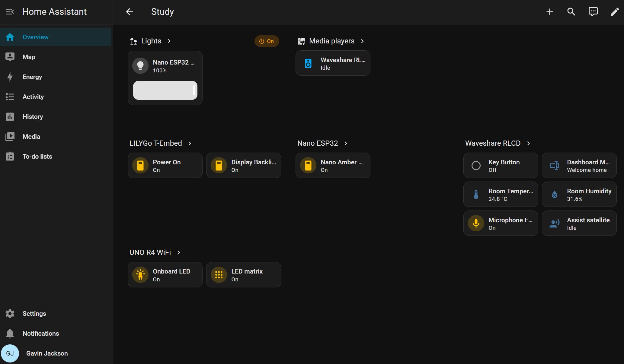The image size is (624, 364).
Task: Expand Media players chevron
Action: coord(363,41)
